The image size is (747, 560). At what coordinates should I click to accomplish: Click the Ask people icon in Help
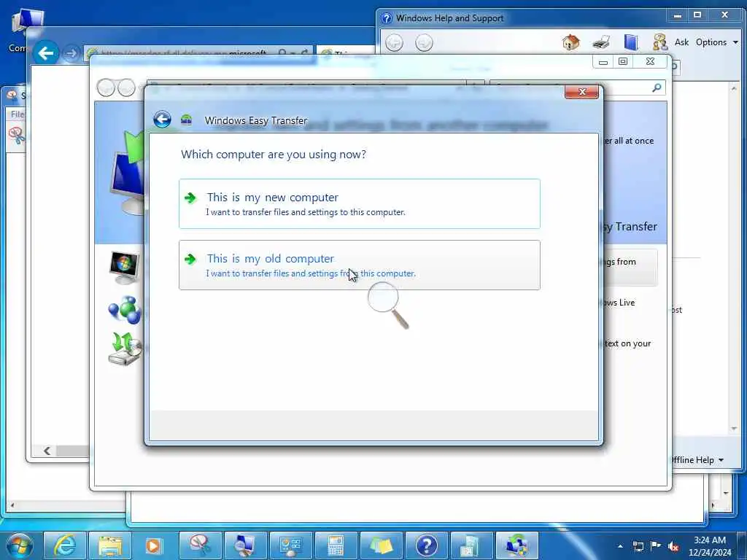click(659, 42)
